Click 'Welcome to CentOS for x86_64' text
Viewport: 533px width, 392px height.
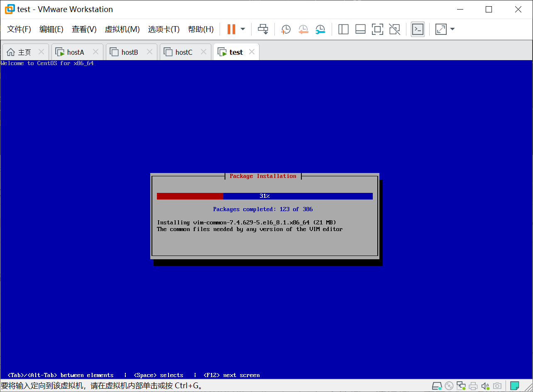tap(47, 63)
